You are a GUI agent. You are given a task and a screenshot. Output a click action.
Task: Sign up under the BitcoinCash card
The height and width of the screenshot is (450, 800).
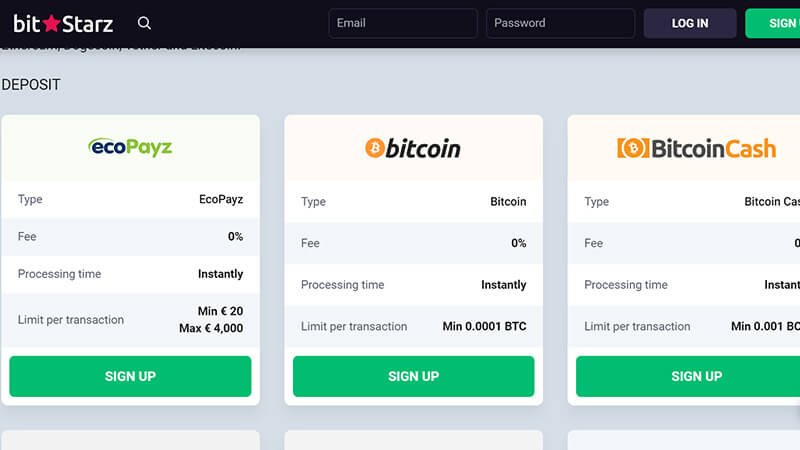(x=696, y=376)
